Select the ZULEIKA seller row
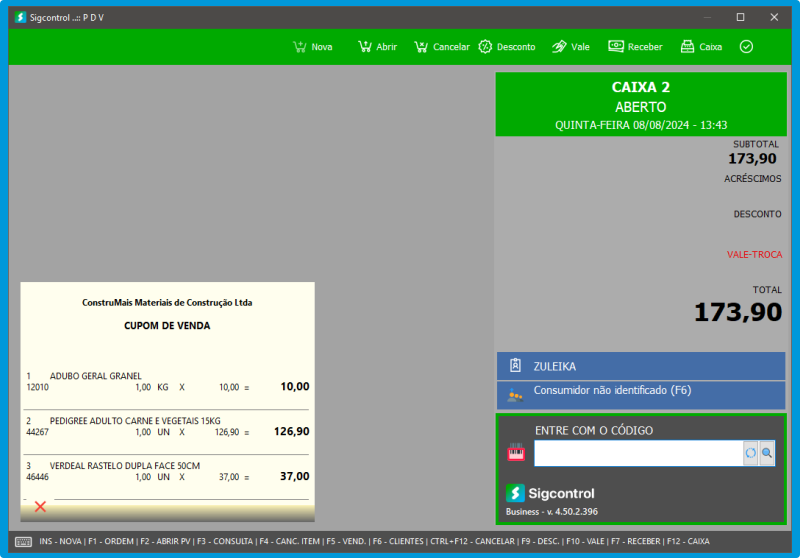800x558 pixels. tap(640, 366)
